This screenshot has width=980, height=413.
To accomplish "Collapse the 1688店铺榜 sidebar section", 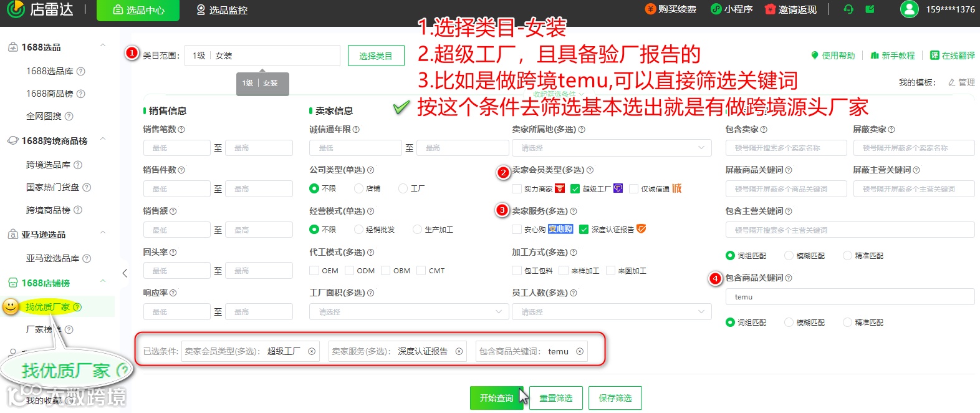I will click(x=103, y=281).
